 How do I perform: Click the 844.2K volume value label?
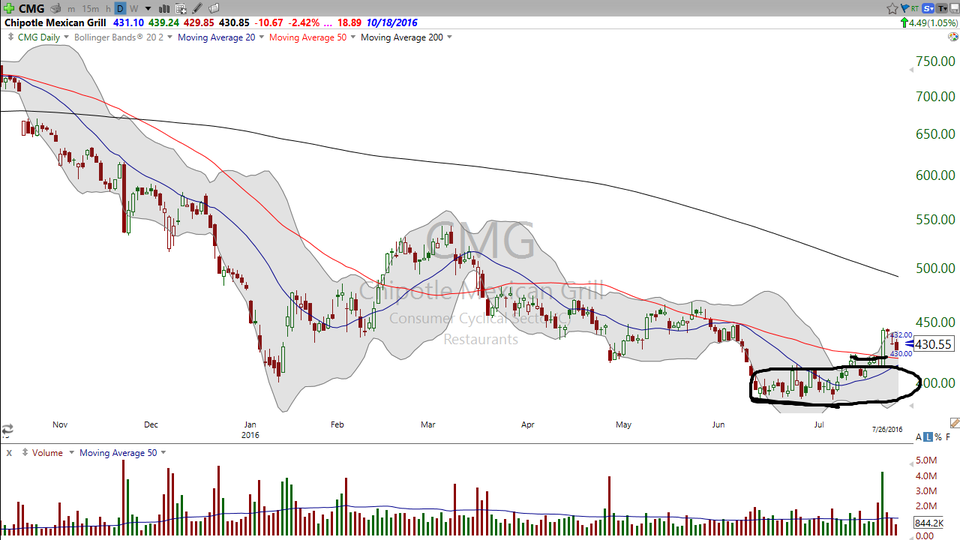(x=929, y=523)
